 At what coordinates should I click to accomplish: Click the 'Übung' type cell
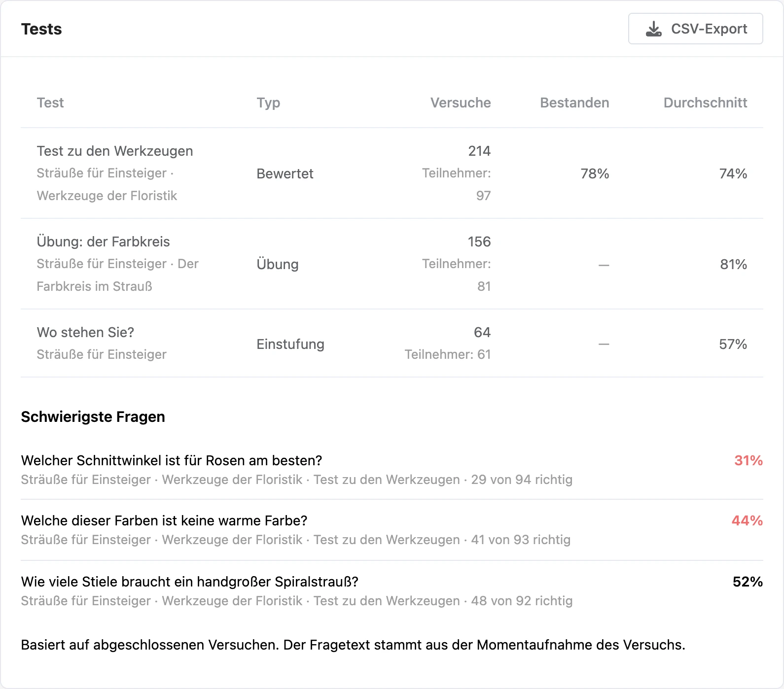[278, 264]
